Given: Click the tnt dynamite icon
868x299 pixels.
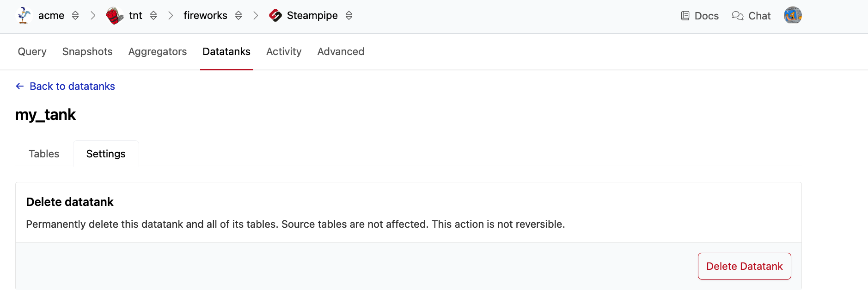Looking at the screenshot, I should [114, 16].
